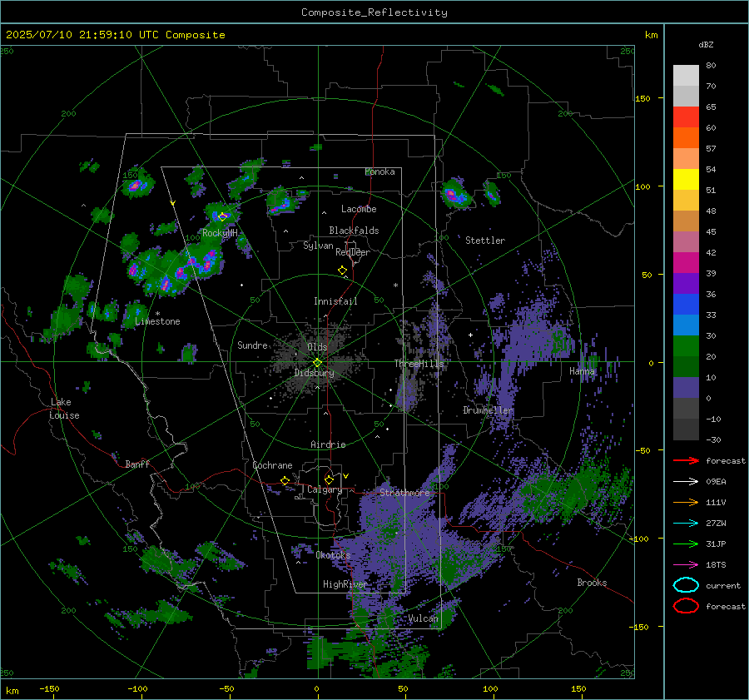Click the Innisfail town label
The height and width of the screenshot is (700, 749).
(x=335, y=301)
